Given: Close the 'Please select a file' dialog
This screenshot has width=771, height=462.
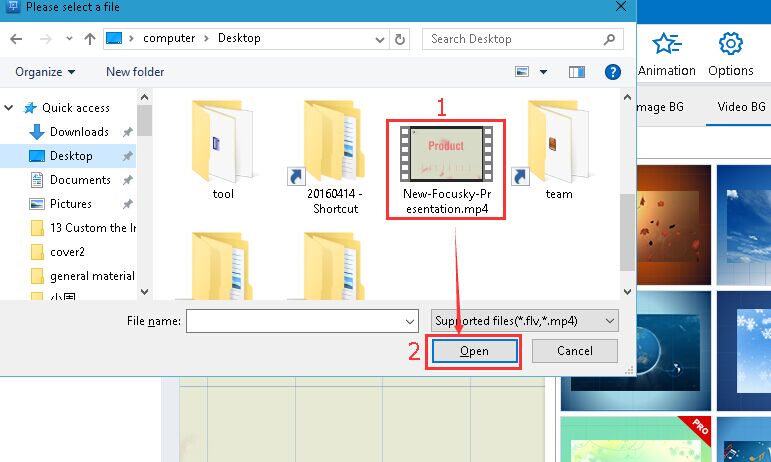Looking at the screenshot, I should coord(621,7).
